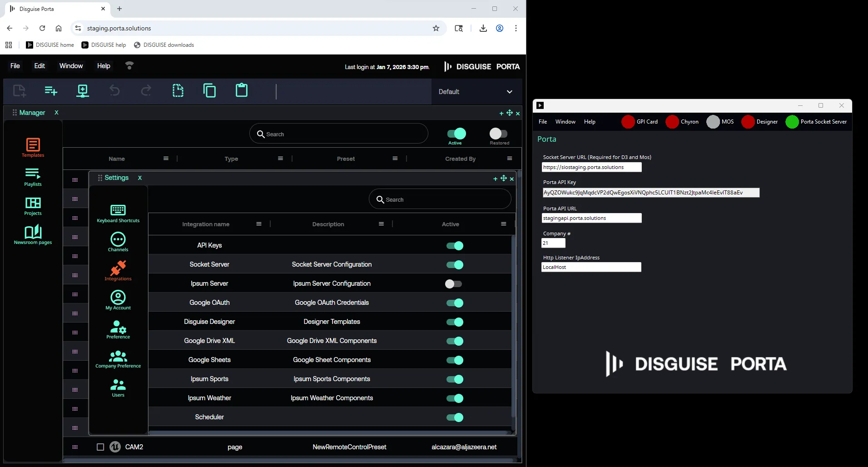This screenshot has width=868, height=467.
Task: Open the Created By column menu
Action: point(510,159)
